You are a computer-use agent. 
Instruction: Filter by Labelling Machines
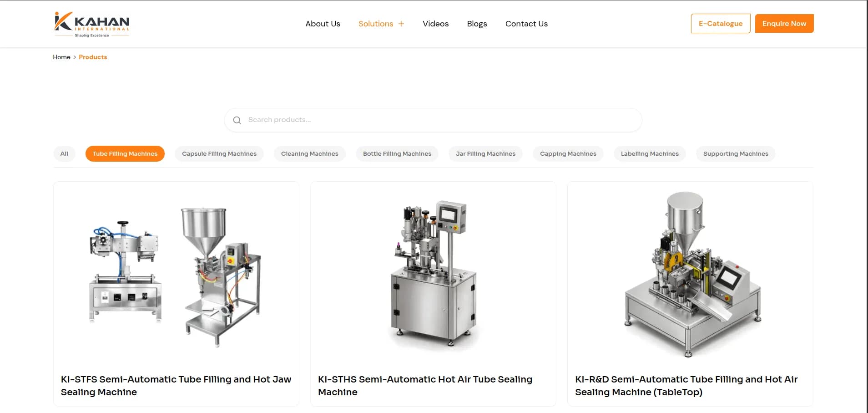click(x=650, y=154)
